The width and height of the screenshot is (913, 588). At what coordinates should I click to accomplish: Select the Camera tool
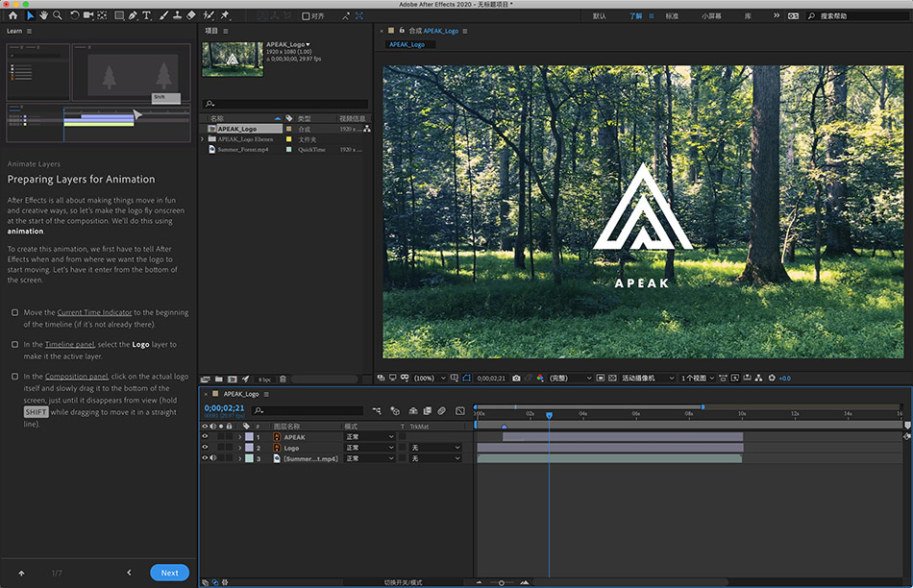point(87,15)
